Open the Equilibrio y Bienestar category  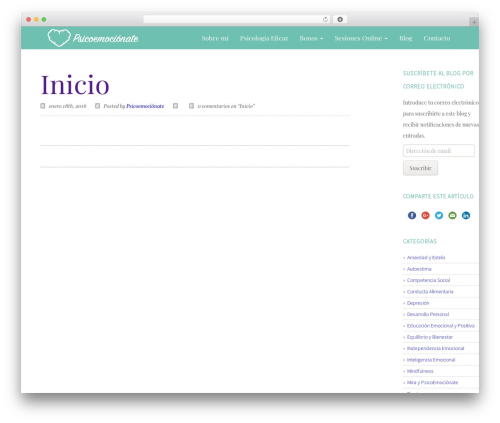point(430,337)
